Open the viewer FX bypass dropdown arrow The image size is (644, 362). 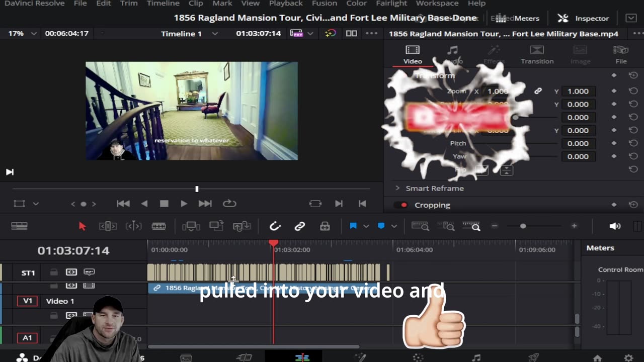310,33
